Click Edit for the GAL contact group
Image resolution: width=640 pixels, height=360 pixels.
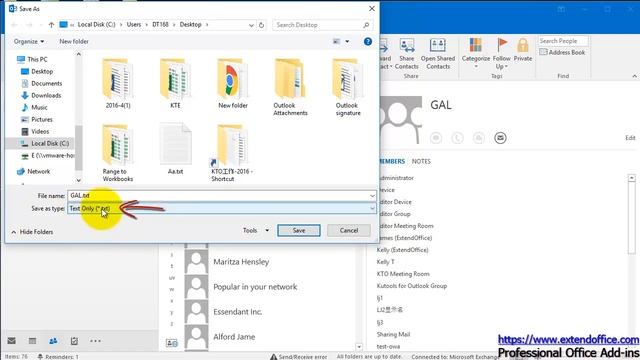(x=630, y=138)
